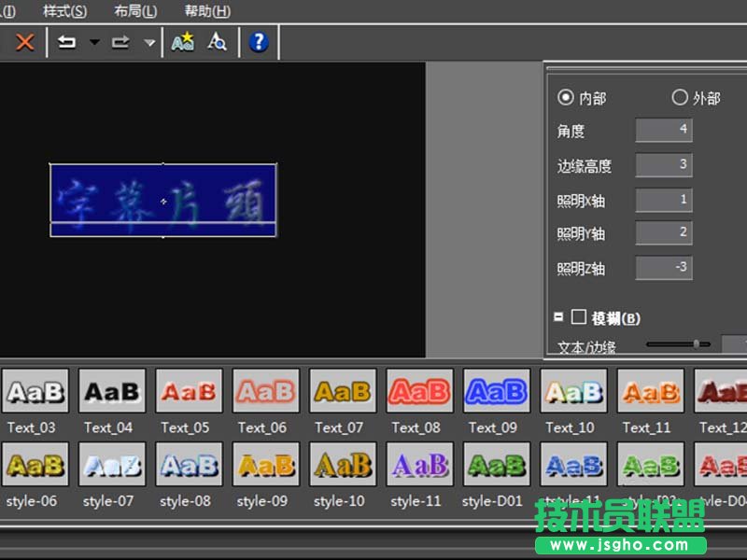This screenshot has width=747, height=560.
Task: Select the 外部 (outer) radio button
Action: point(680,97)
